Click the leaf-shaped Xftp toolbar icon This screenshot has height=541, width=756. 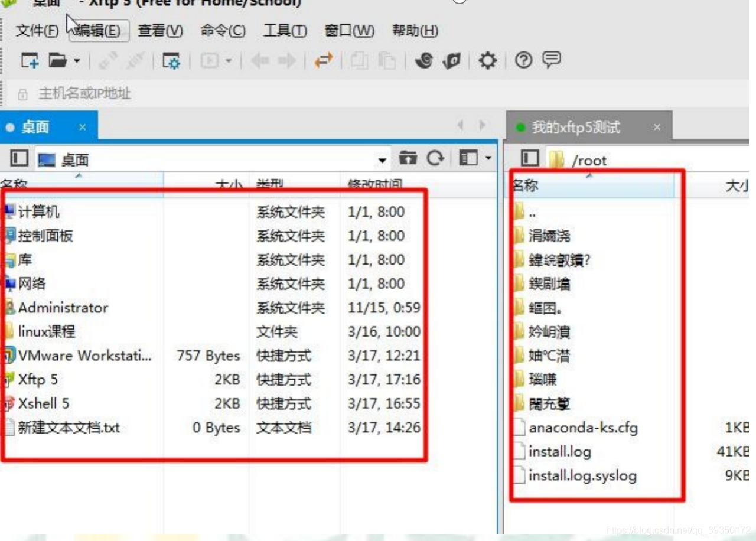pos(452,60)
